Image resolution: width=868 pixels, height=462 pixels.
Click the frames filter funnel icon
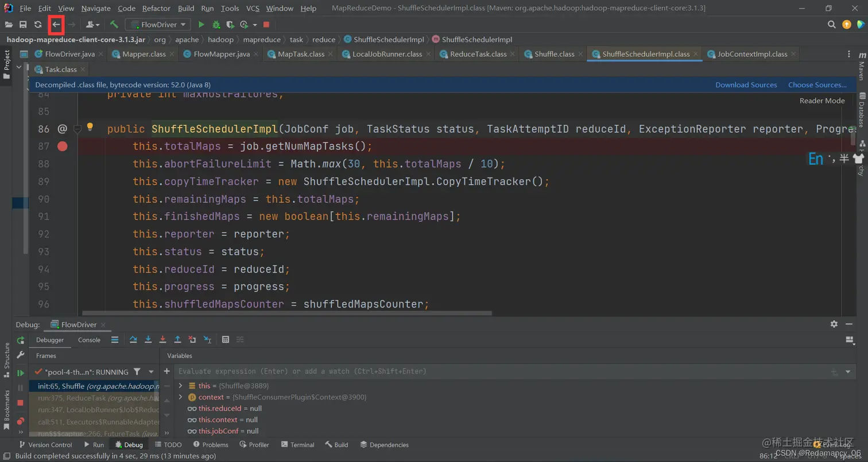137,372
